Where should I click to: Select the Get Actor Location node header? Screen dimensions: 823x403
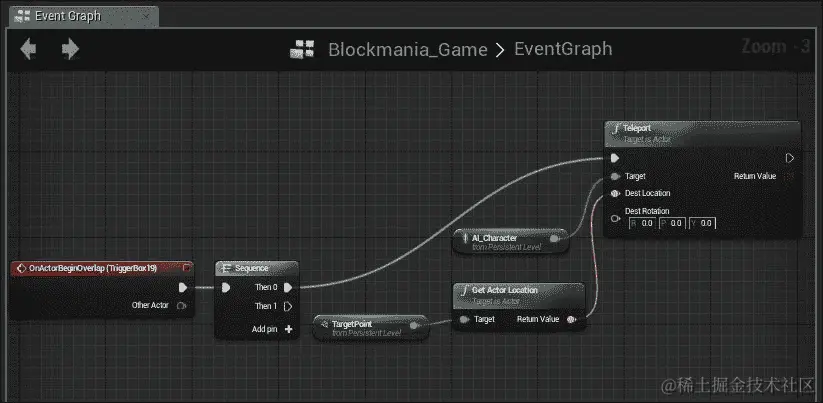tap(519, 294)
